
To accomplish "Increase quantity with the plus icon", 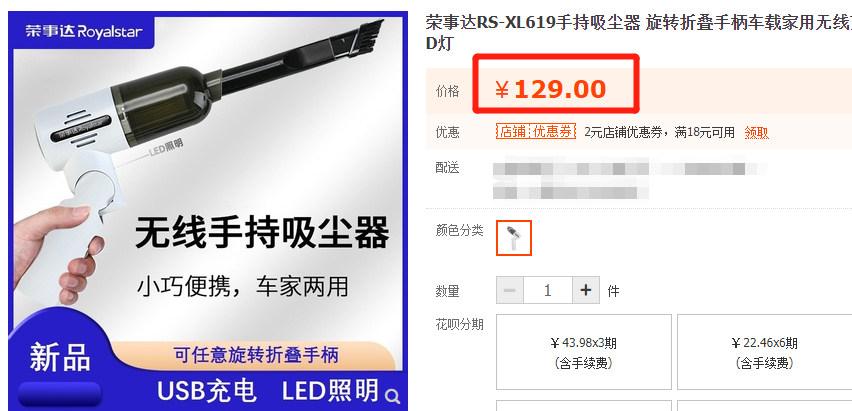I will (x=586, y=290).
